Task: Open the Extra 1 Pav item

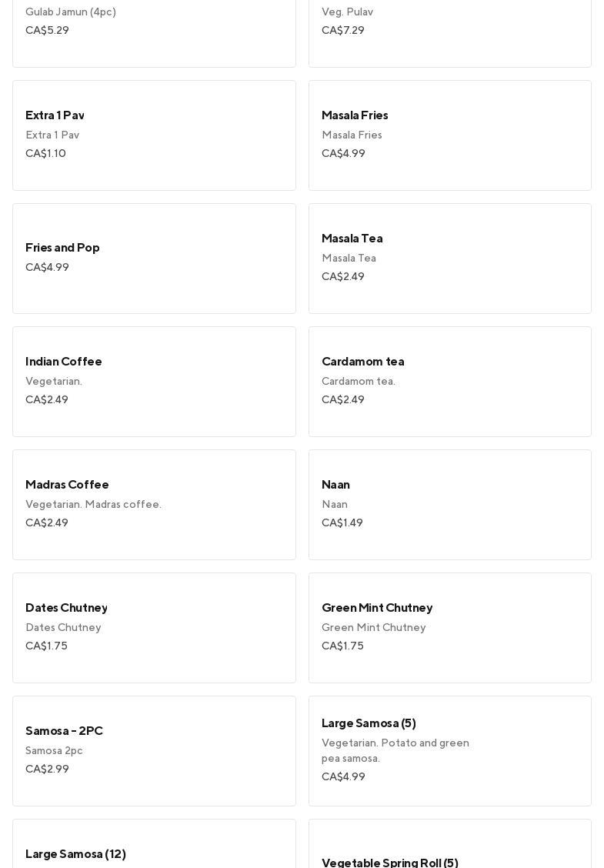Action: 154,135
